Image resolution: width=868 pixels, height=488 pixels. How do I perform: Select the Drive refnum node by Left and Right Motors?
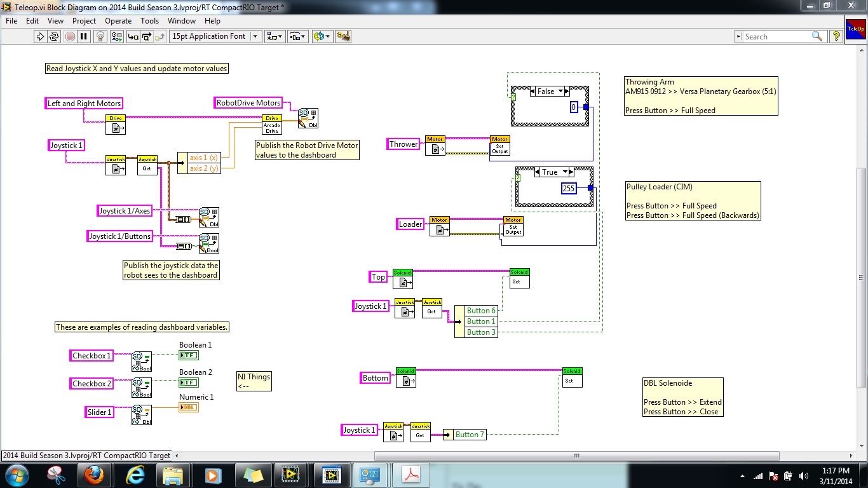(116, 125)
